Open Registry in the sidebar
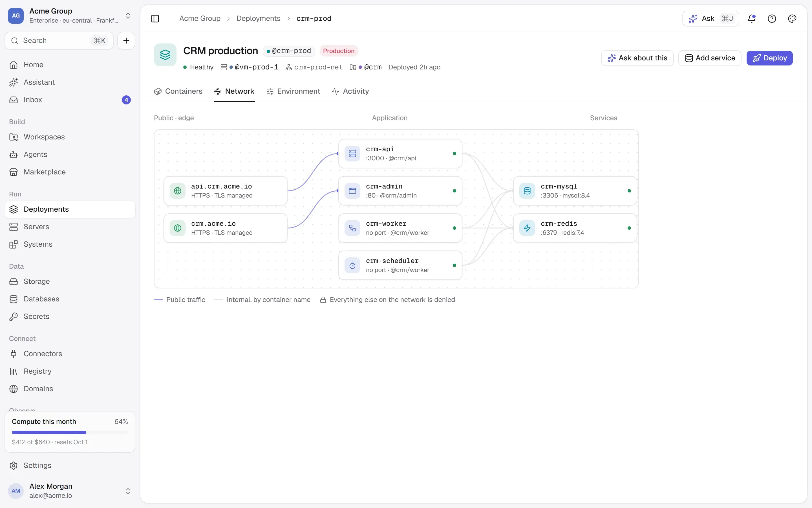Viewport: 812px width, 508px height. pos(70,371)
